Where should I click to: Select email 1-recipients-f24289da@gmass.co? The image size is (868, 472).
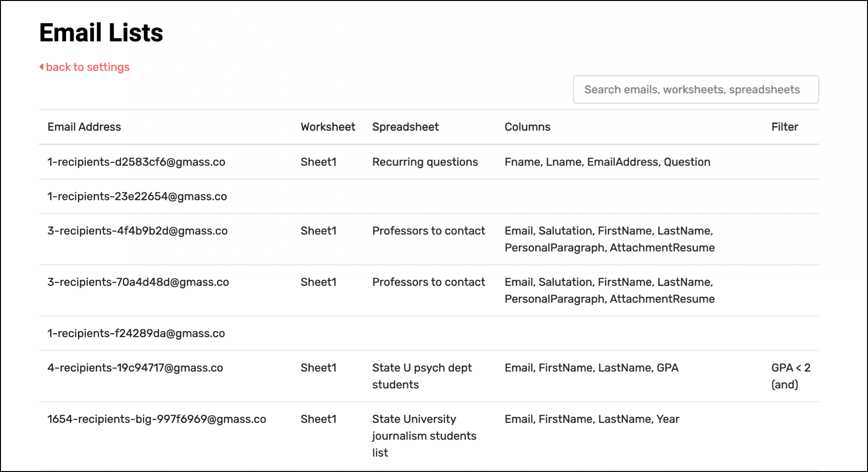(x=136, y=333)
